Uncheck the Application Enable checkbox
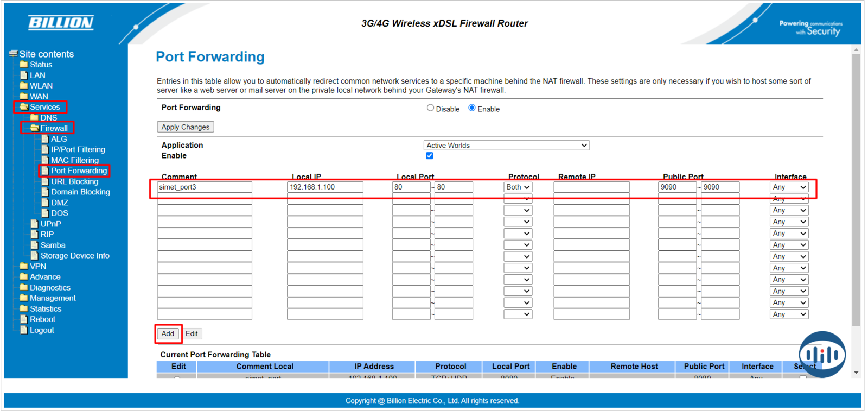This screenshot has width=868, height=416. click(430, 156)
